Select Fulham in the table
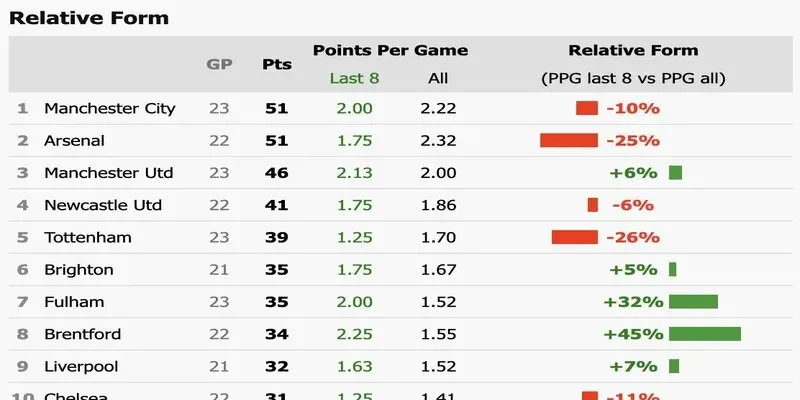Image resolution: width=800 pixels, height=400 pixels. tap(74, 301)
